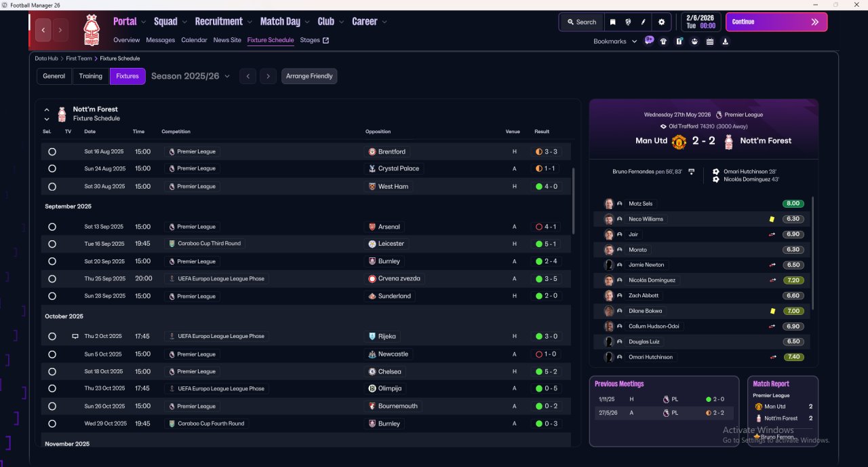Open the messages speech bubble bookmark with 9+ badge
Screen dimensions: 868x467
coord(649,40)
